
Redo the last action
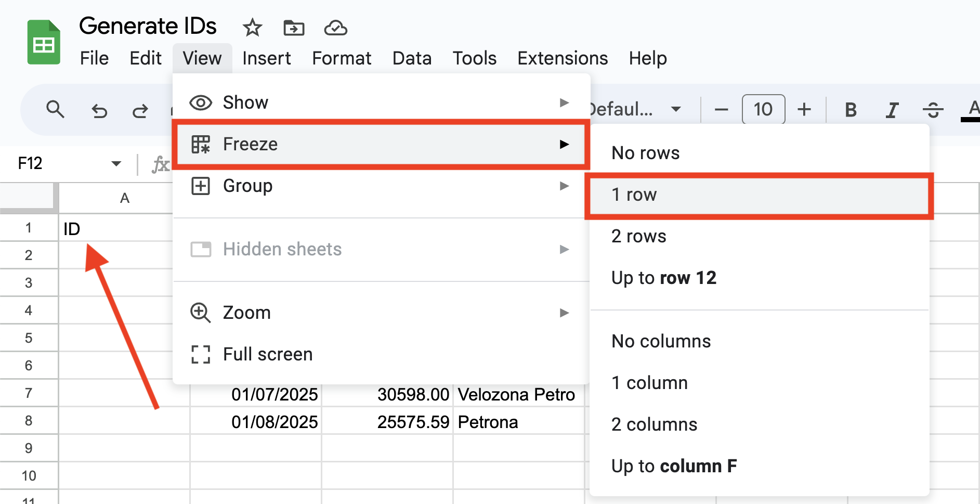pyautogui.click(x=140, y=110)
